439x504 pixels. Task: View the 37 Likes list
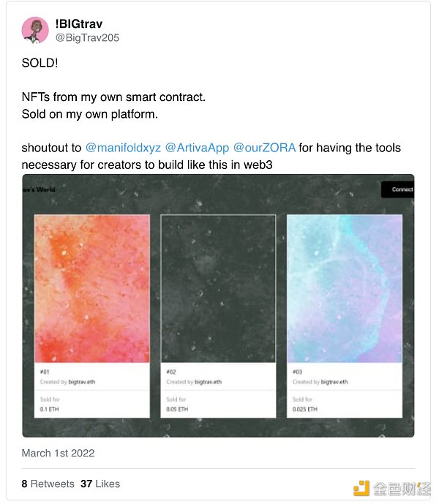(100, 484)
